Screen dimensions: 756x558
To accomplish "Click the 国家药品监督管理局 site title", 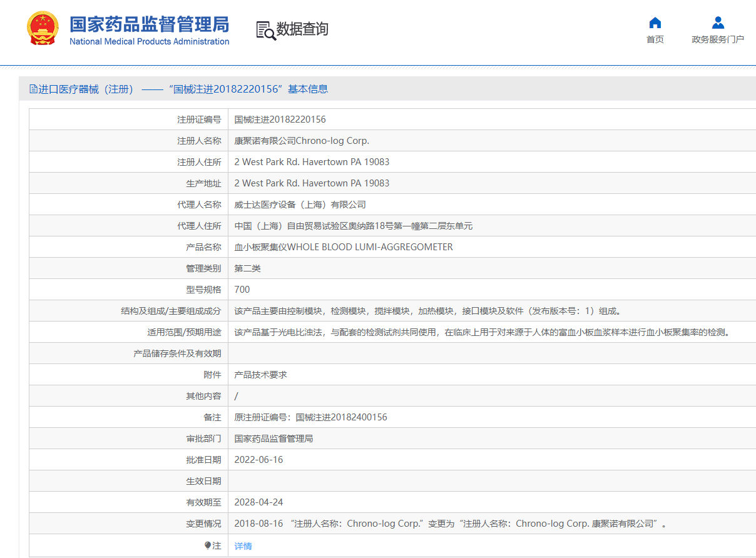I will pos(149,24).
